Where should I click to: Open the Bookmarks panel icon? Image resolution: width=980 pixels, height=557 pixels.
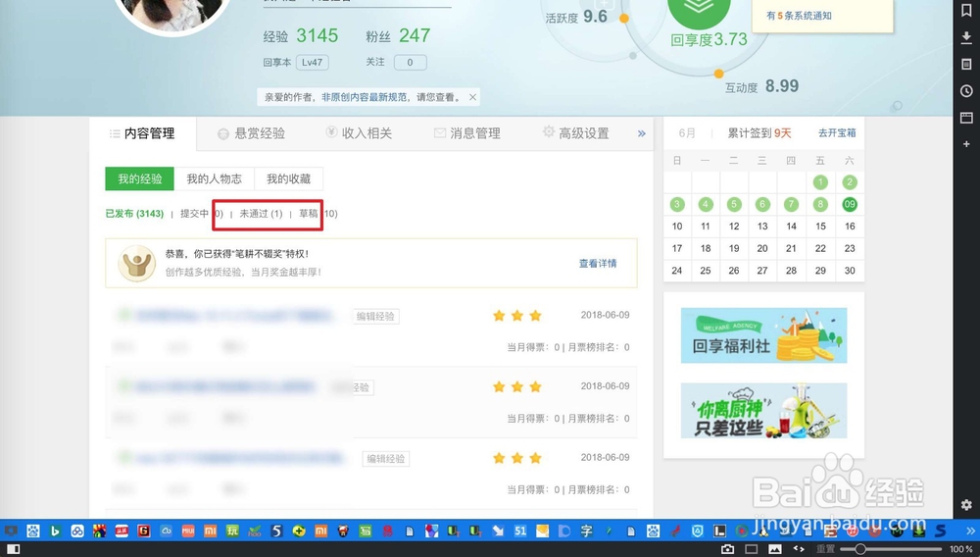coord(966,11)
